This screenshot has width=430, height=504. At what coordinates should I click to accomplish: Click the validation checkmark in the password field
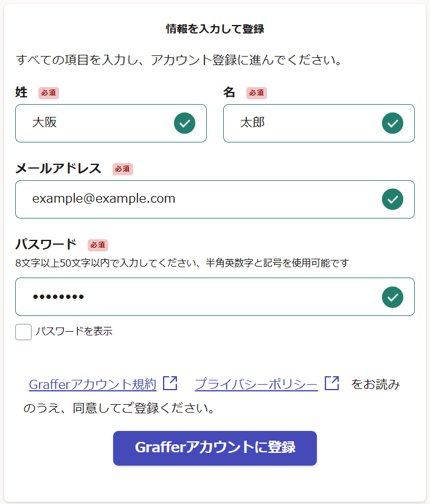[x=392, y=297]
